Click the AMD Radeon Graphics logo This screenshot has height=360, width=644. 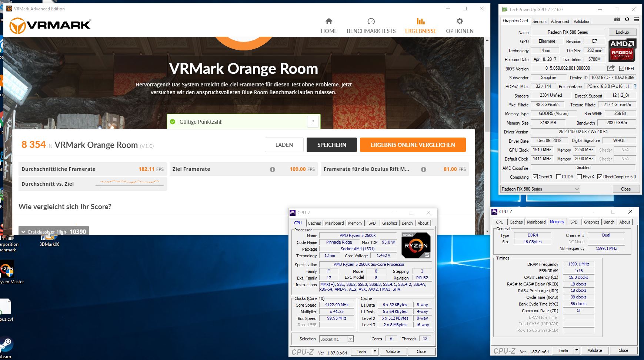(x=622, y=50)
